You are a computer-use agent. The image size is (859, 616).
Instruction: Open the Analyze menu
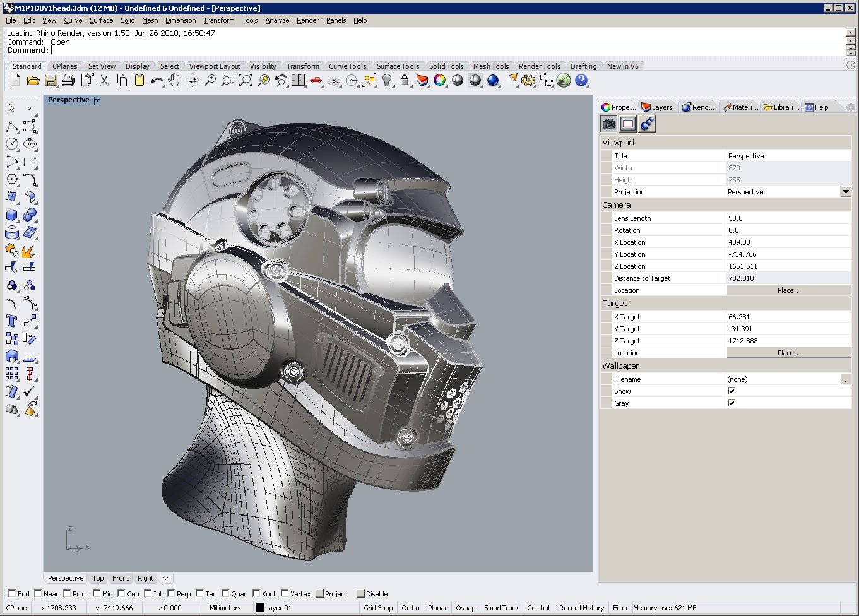[x=276, y=20]
